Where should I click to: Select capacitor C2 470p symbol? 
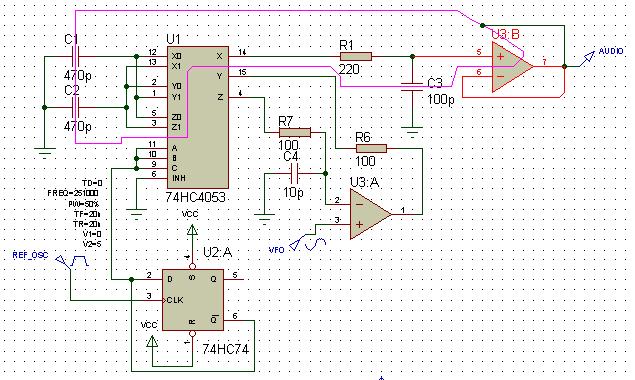(x=75, y=107)
